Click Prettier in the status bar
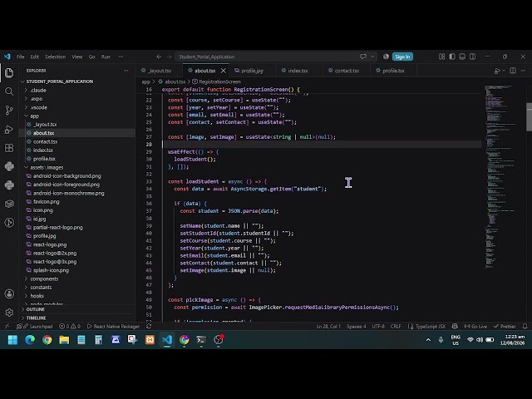This screenshot has width=532, height=399. click(x=505, y=327)
